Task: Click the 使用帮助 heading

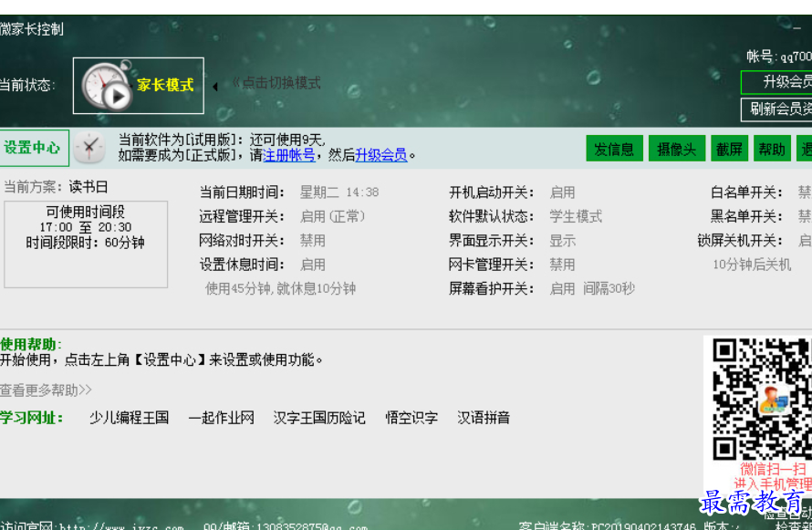Action: [x=31, y=344]
